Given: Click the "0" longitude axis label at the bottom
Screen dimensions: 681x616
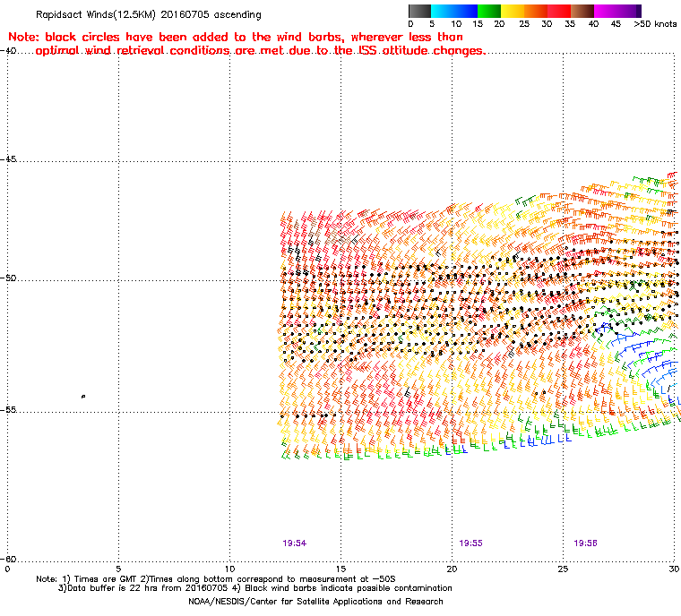Looking at the screenshot, I should tap(7, 569).
